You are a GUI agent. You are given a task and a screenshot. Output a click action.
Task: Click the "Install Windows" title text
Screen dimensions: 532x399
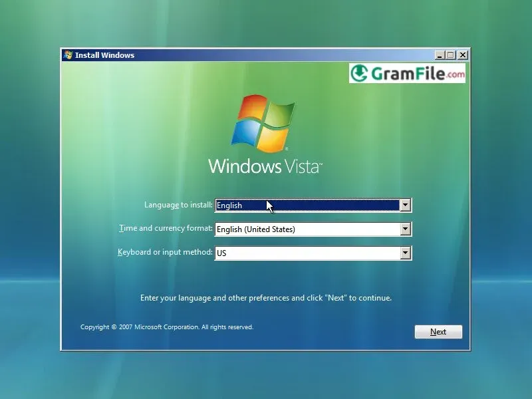pyautogui.click(x=104, y=55)
